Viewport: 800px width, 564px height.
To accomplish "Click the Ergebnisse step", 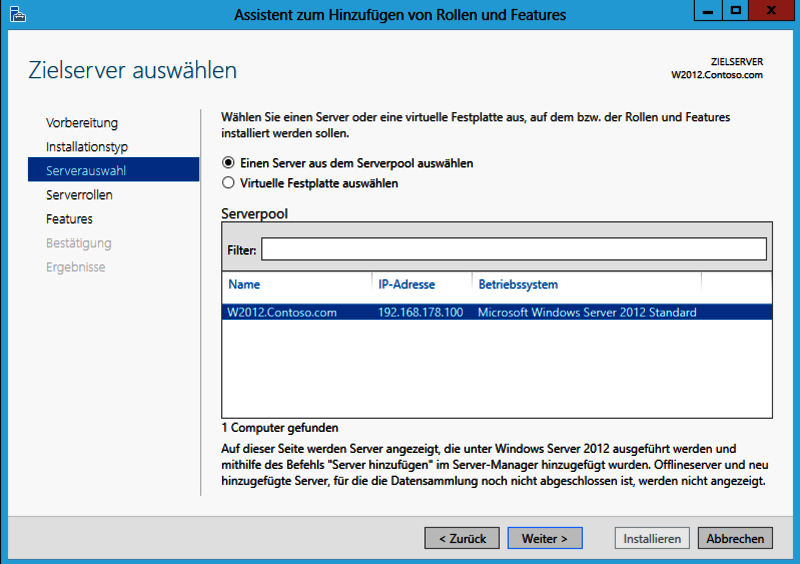I will (x=76, y=267).
